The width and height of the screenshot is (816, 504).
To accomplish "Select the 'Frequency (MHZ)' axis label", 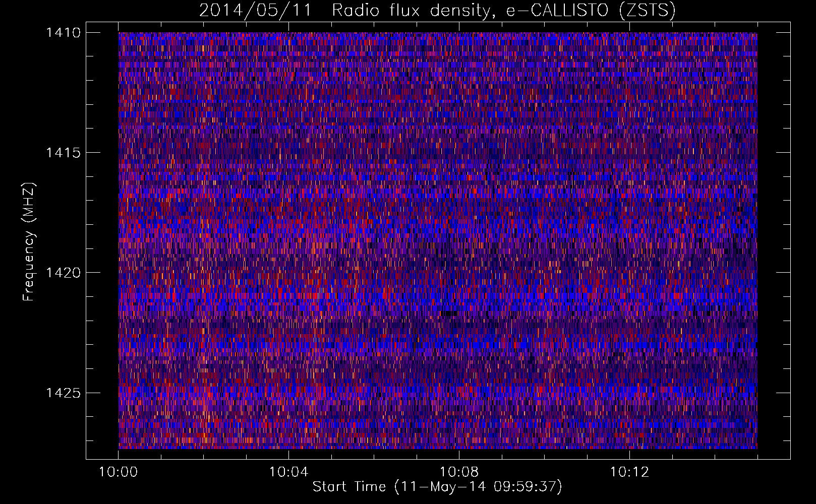I will (29, 242).
